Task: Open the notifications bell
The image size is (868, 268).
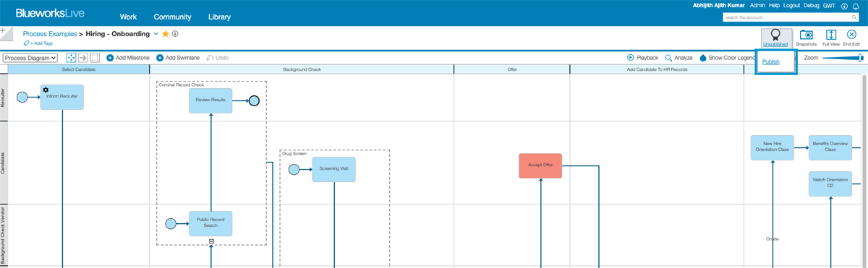Action: (856, 6)
